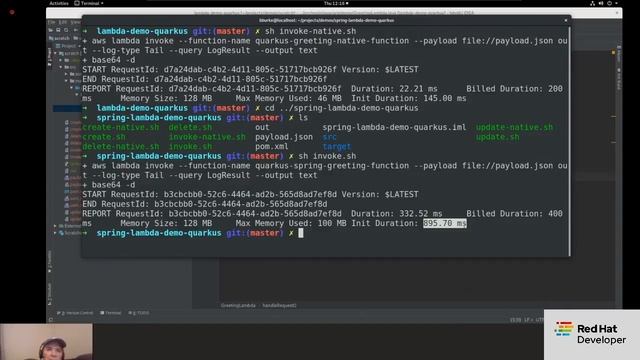
Task: Open the clock and calendar in top bar
Action: click(336, 3)
